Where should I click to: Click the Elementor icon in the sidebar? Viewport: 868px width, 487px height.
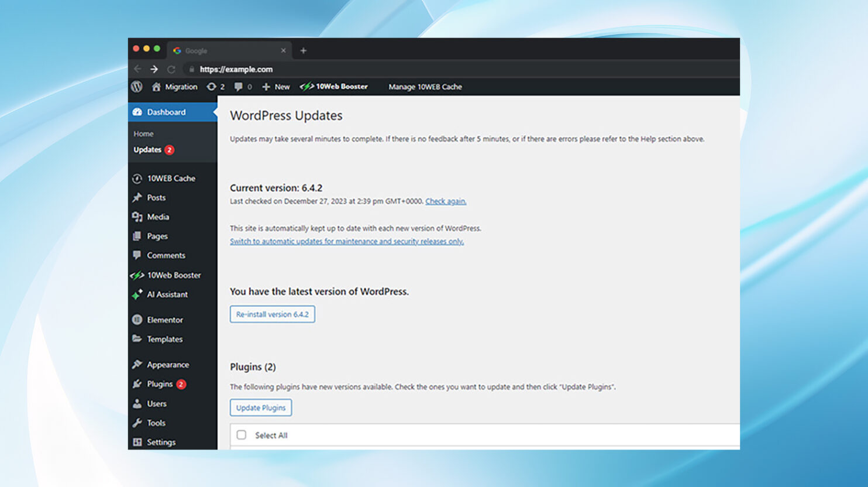137,320
